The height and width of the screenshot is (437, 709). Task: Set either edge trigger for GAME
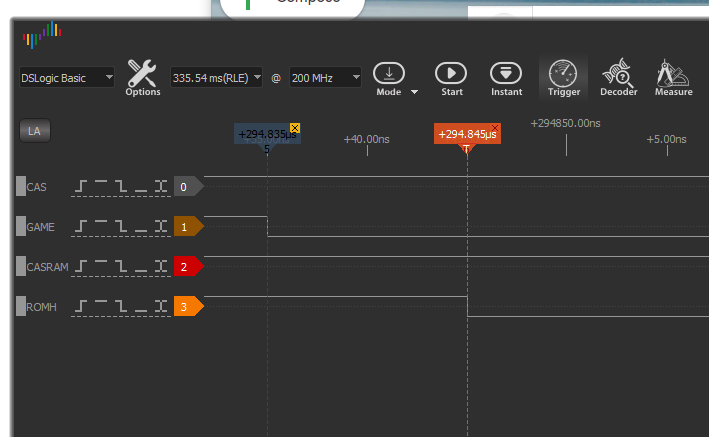click(x=161, y=226)
